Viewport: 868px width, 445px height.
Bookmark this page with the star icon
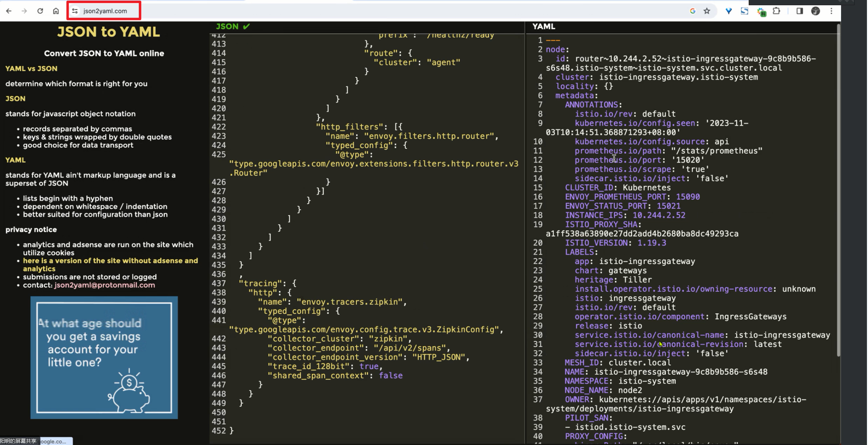[x=707, y=11]
